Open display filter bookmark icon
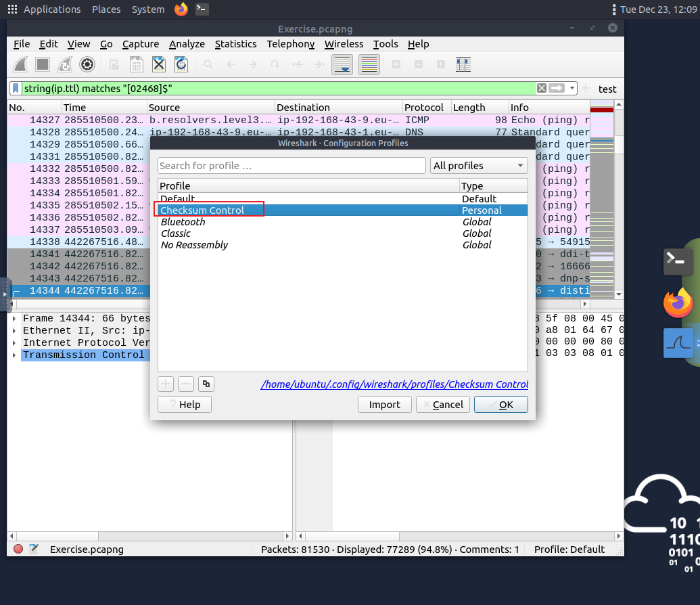700x605 pixels. coord(16,89)
